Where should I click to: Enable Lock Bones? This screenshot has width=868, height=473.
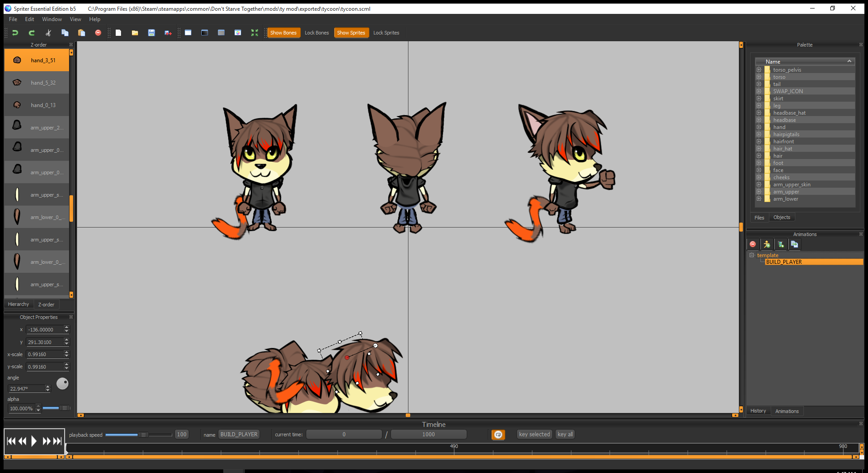(x=317, y=33)
